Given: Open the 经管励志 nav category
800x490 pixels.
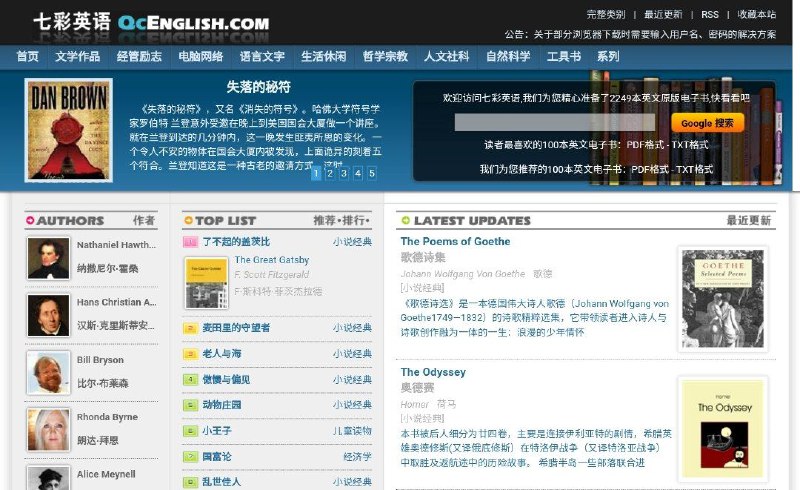Looking at the screenshot, I should pos(139,57).
